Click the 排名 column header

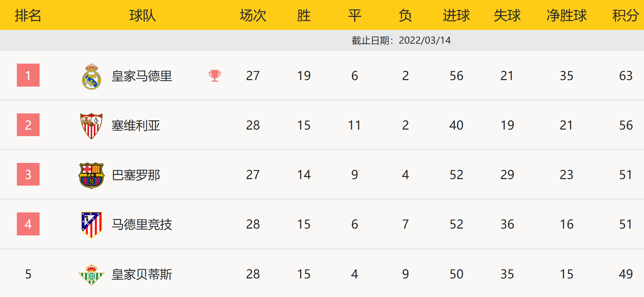(x=28, y=15)
